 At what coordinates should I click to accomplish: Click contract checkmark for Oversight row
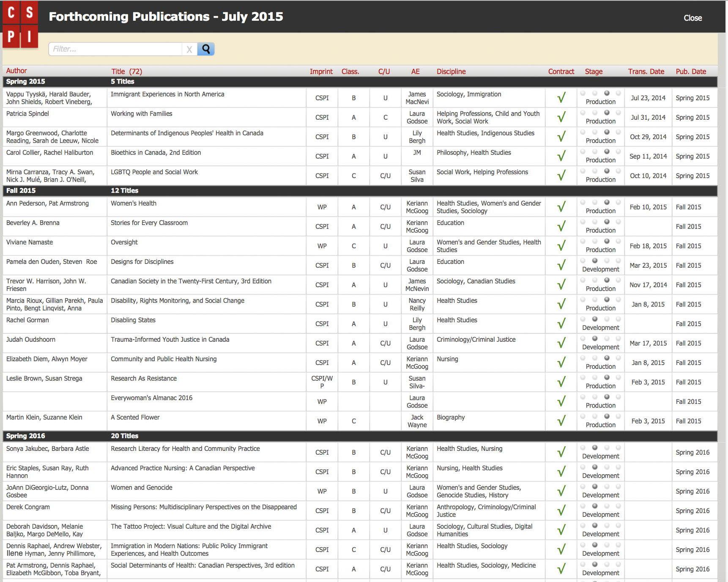pos(561,246)
